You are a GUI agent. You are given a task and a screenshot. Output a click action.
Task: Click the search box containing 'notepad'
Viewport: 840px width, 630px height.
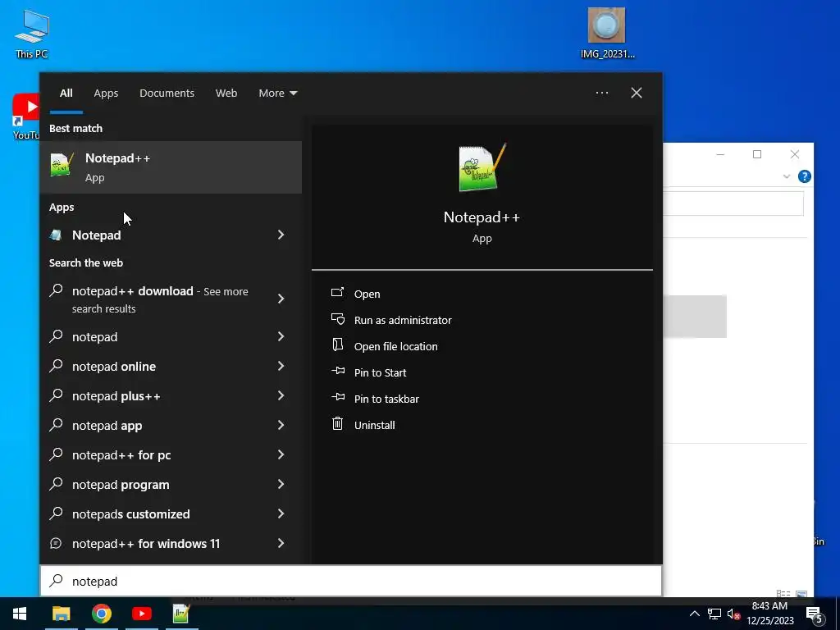[x=351, y=581]
